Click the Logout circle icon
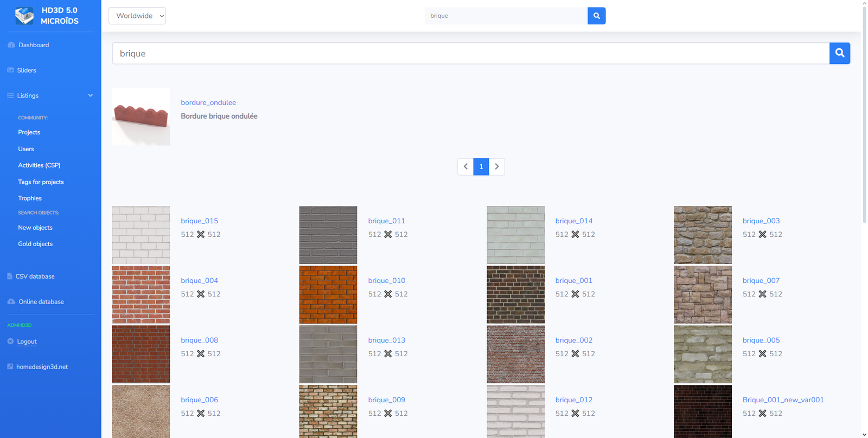This screenshot has width=868, height=438. pos(10,342)
